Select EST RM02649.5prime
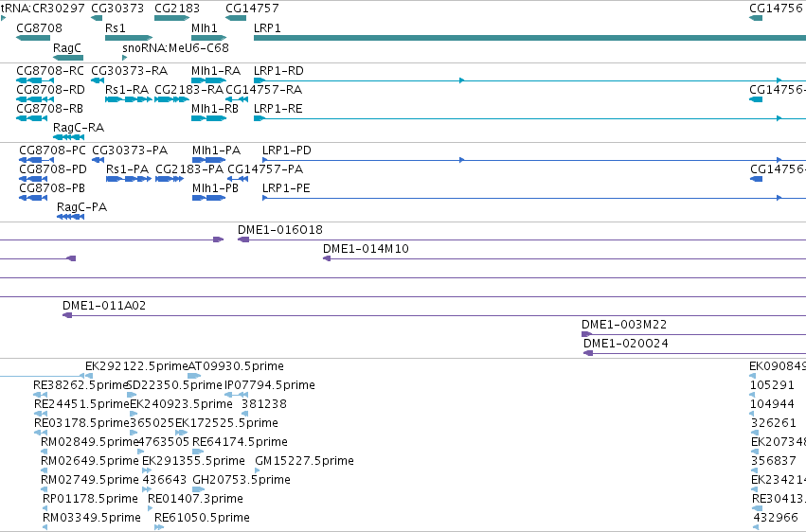The image size is (806, 532). click(90, 462)
